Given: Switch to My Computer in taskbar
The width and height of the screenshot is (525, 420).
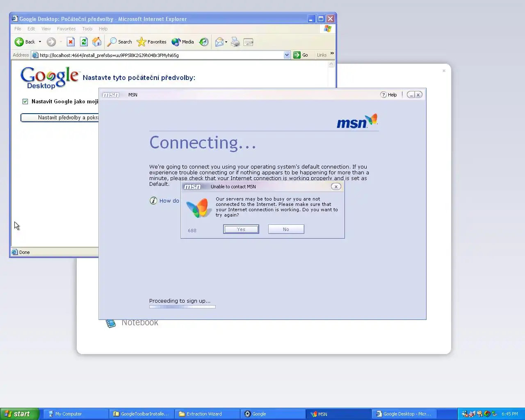Looking at the screenshot, I should pyautogui.click(x=76, y=414).
